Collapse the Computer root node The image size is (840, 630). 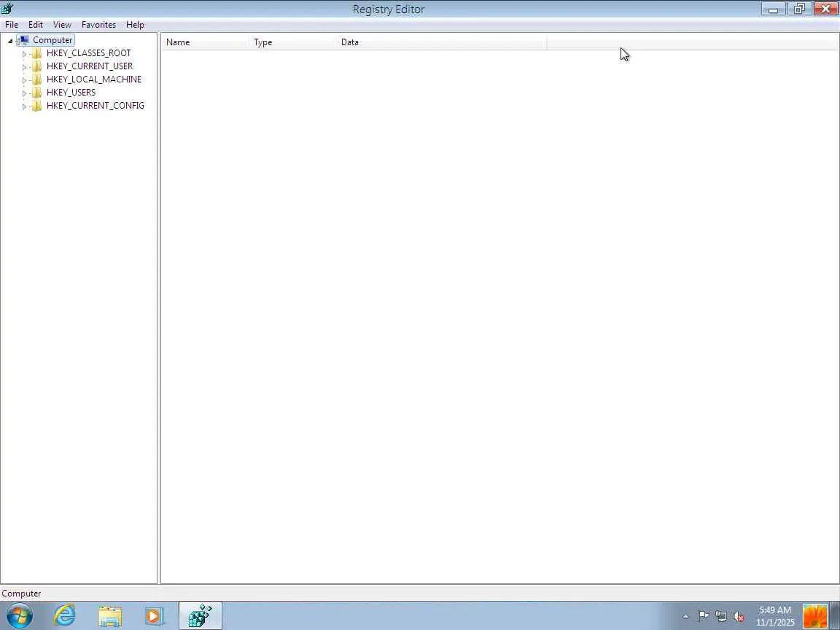[10, 41]
